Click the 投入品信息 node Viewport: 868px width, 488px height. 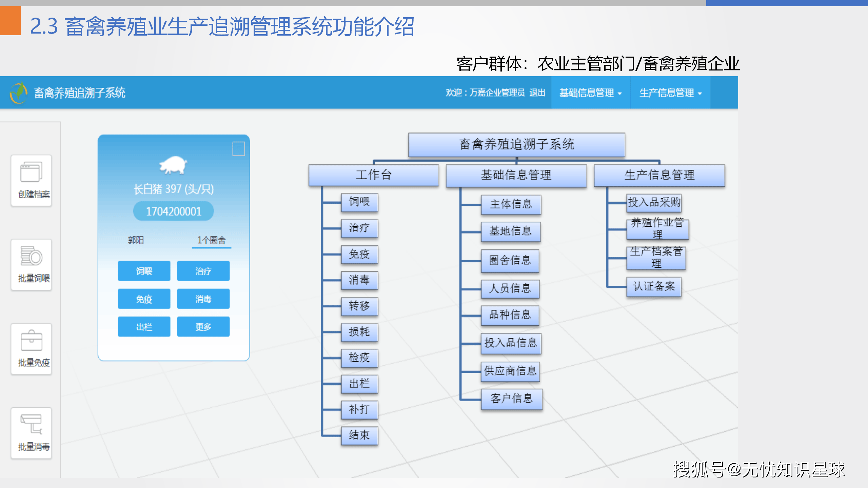(511, 343)
